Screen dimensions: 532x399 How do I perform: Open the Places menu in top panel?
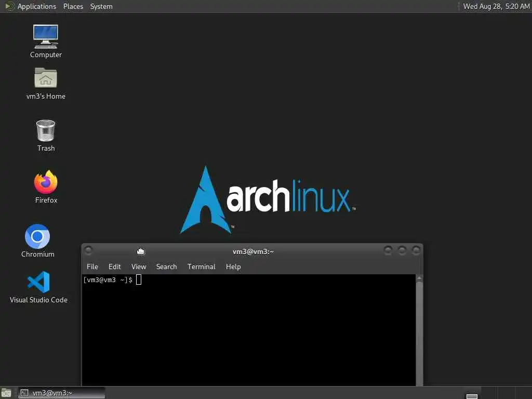click(73, 6)
